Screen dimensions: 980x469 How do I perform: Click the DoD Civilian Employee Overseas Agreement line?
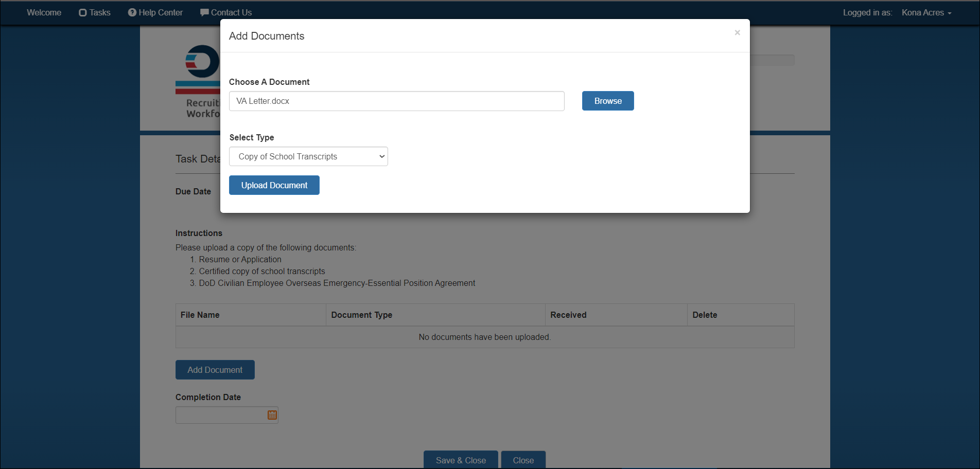(x=337, y=283)
